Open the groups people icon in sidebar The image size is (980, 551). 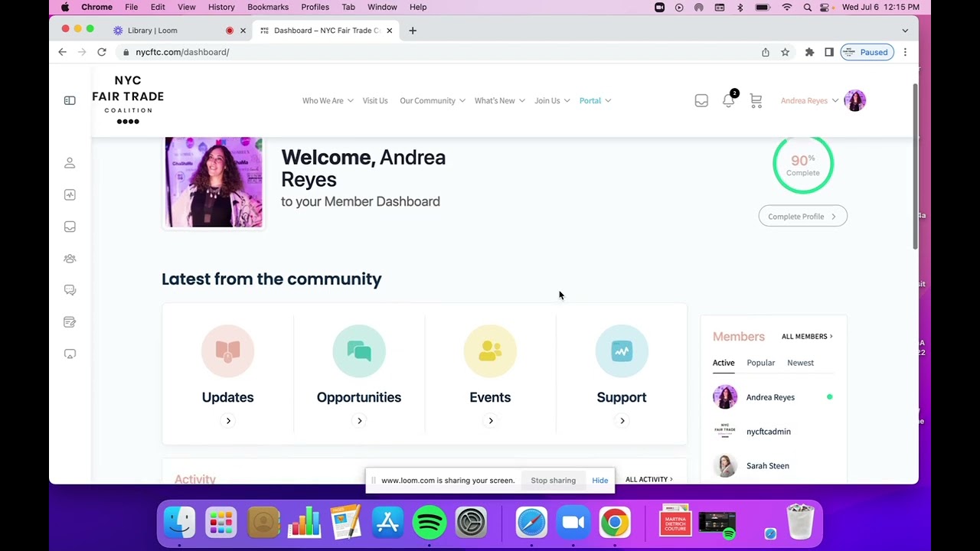tap(70, 259)
